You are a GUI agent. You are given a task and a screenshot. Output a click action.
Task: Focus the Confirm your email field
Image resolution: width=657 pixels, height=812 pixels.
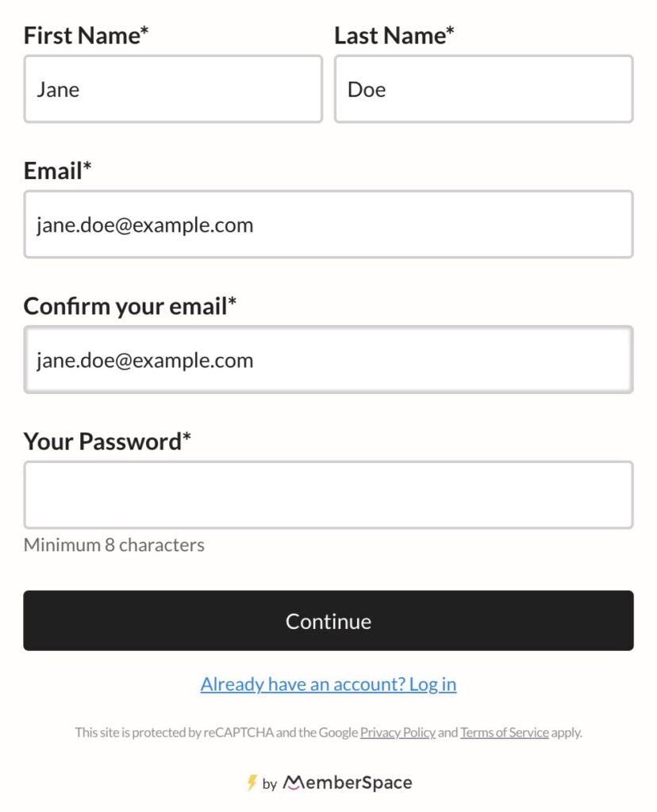328,360
